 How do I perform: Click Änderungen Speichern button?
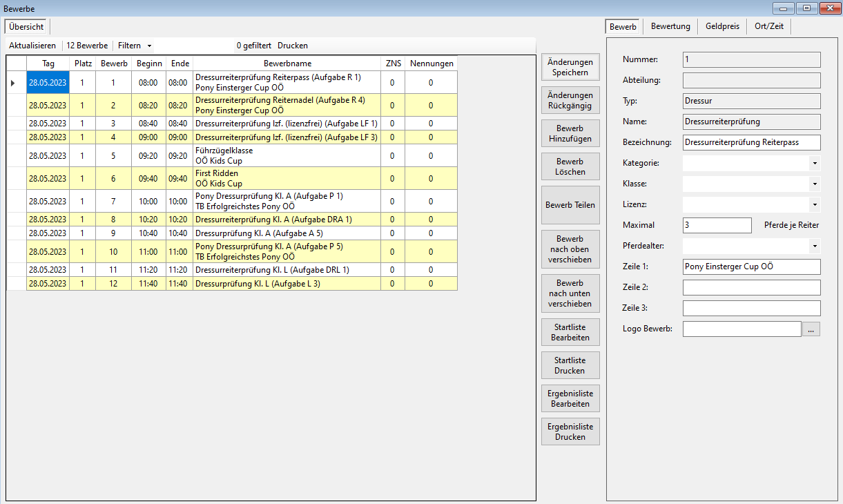570,67
